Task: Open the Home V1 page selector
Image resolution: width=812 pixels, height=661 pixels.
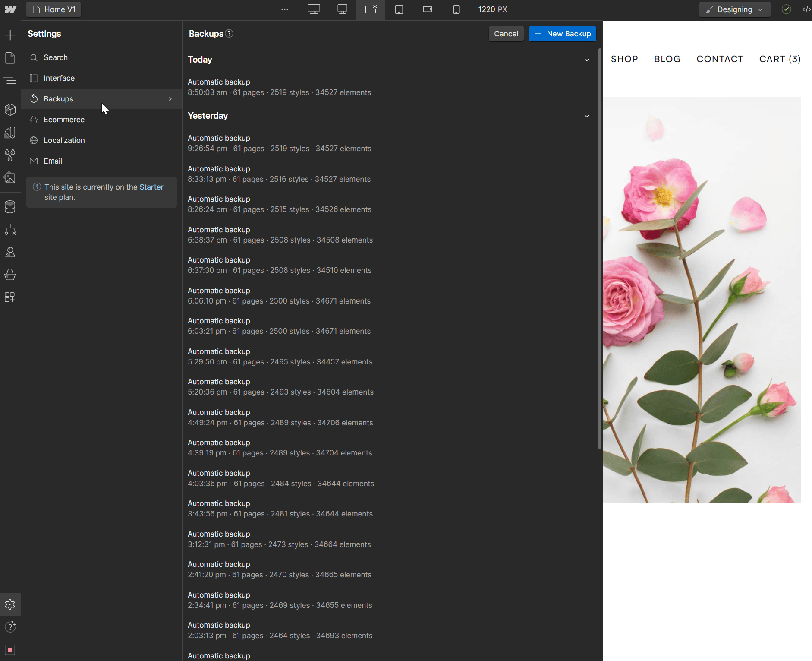Action: coord(54,9)
